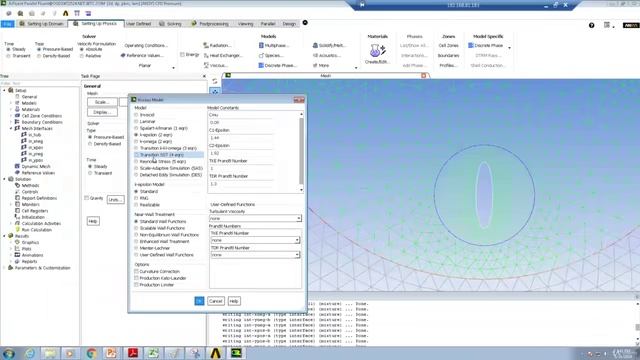Confirm Viscous Model dialog with OK
Screen dimensions: 640x360
[x=199, y=301]
